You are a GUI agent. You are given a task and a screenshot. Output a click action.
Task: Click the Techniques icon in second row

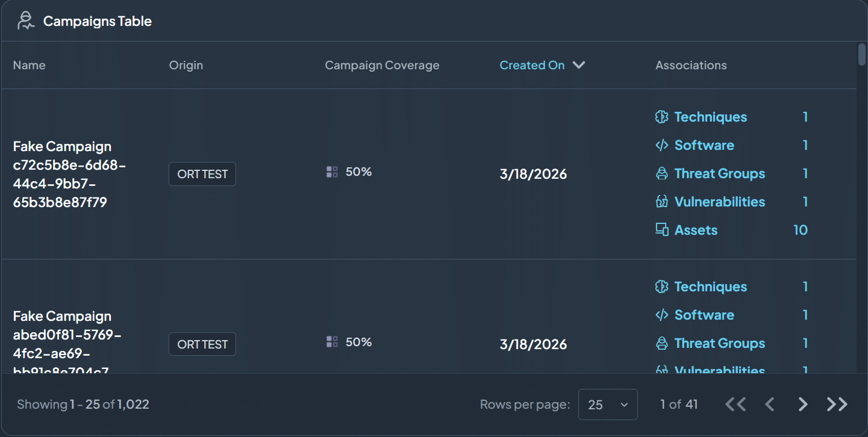point(661,287)
